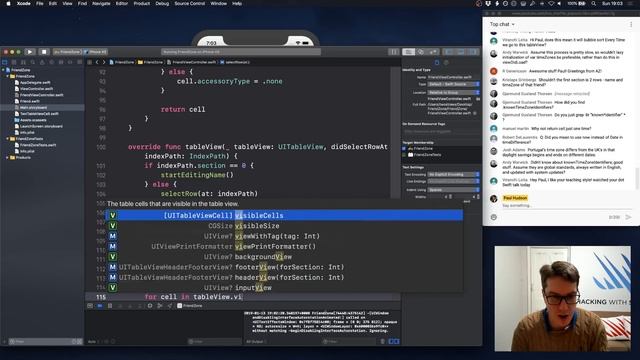Switch to Assistant editor button
The height and width of the screenshot is (360, 640).
coord(420,52)
